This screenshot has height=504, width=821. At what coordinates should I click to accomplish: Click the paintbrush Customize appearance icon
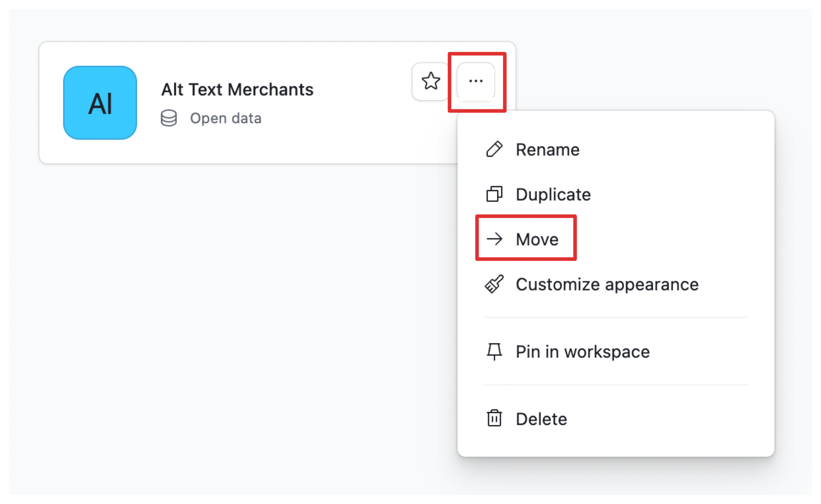pyautogui.click(x=494, y=284)
